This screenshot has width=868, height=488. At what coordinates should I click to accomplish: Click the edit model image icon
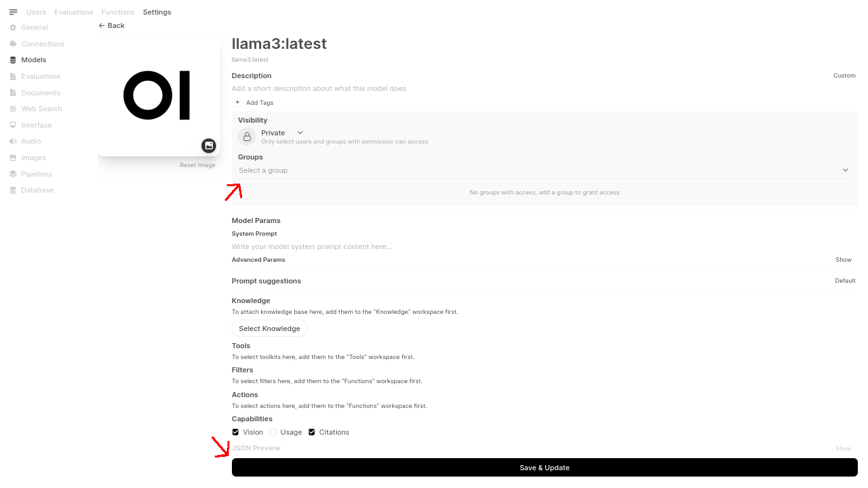pos(208,146)
